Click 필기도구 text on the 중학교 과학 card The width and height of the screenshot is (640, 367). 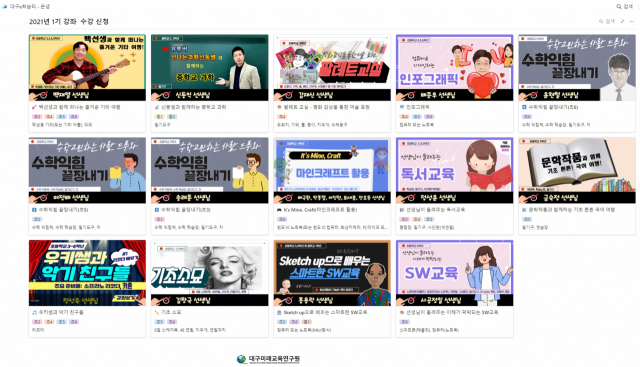coord(162,125)
